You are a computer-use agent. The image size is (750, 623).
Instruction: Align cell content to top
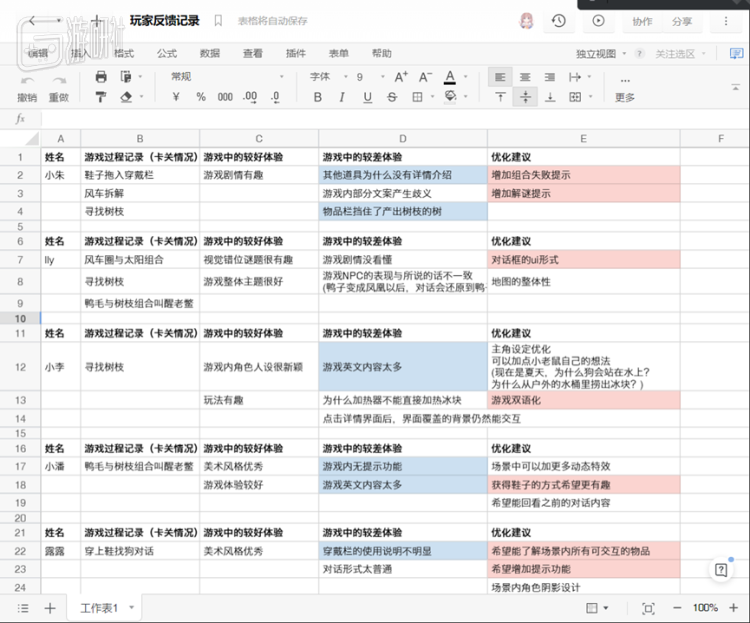[500, 97]
